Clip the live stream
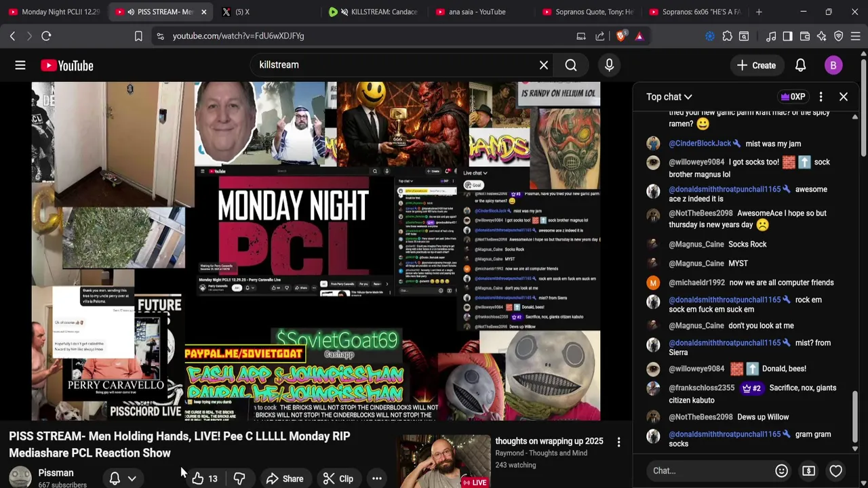The height and width of the screenshot is (488, 868). (338, 479)
